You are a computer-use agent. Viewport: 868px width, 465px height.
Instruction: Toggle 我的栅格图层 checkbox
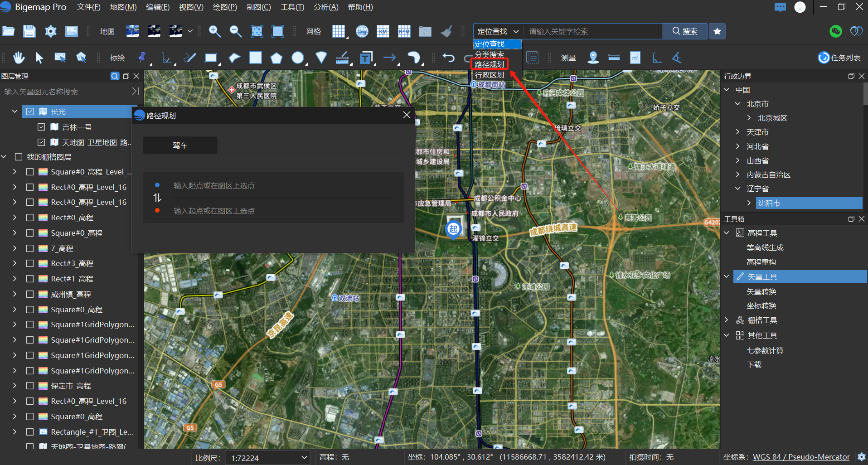19,157
